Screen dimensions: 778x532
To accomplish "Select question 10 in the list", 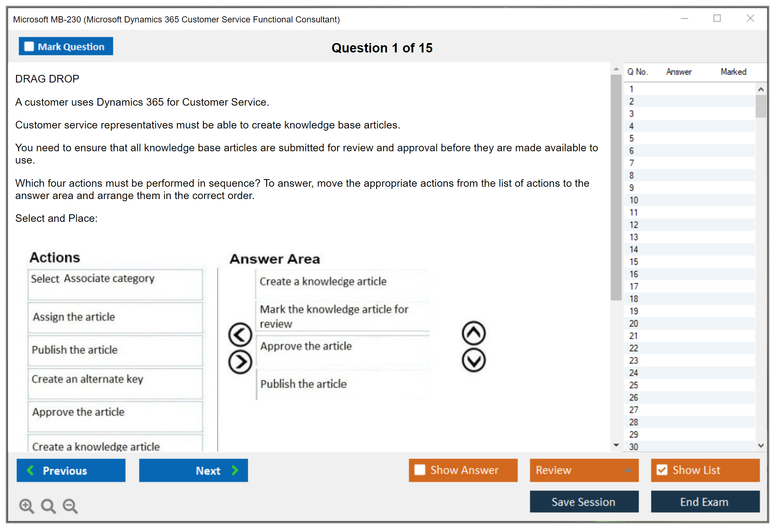I will 634,200.
